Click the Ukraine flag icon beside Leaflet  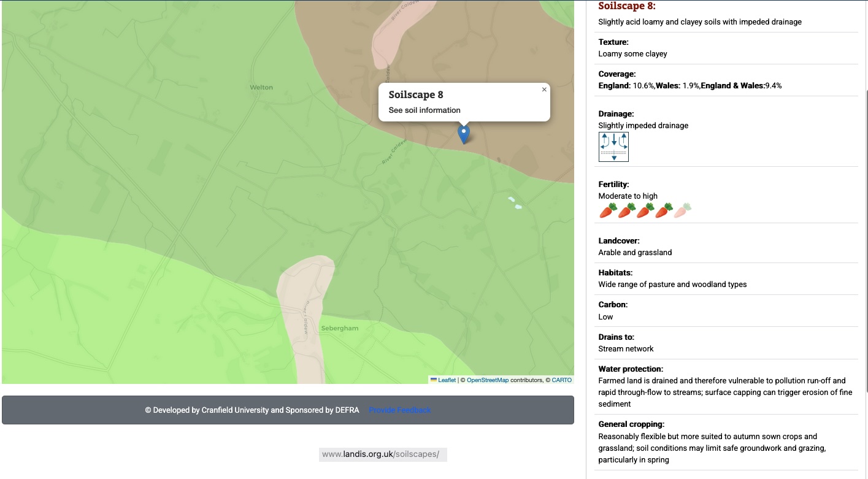434,380
